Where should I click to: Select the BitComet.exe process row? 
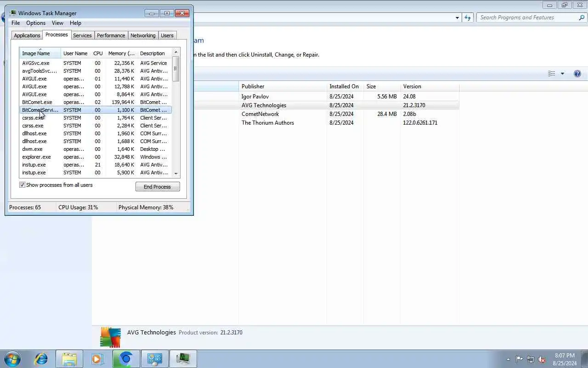(x=96, y=102)
